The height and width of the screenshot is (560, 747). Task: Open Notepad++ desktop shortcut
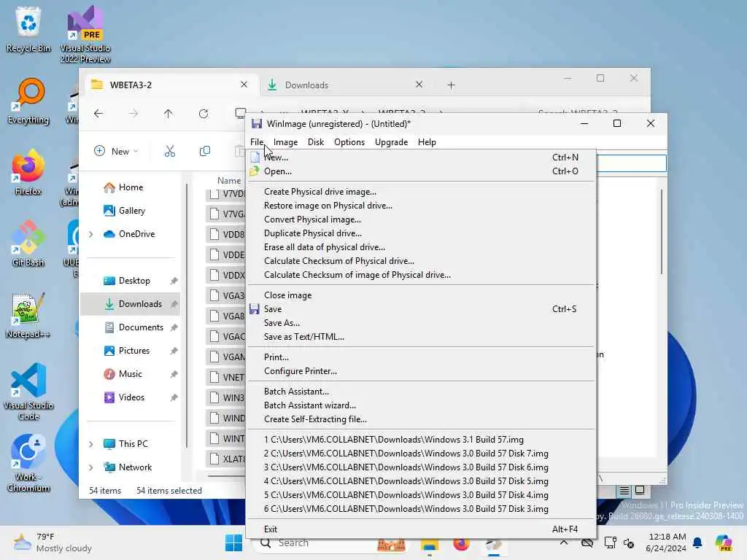coord(28,315)
